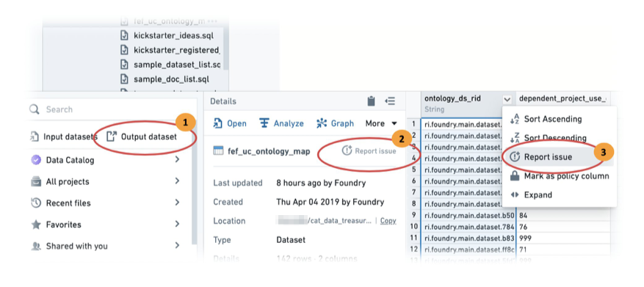Select kickstarter_registered file in list
The image size is (644, 287).
(177, 50)
